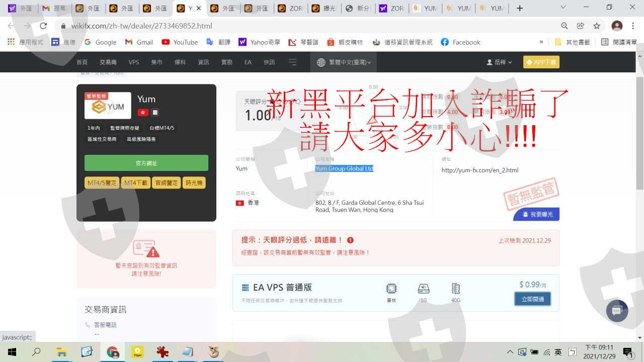Click the 立即開通 VPS button
Image resolution: width=644 pixels, height=362 pixels.
(533, 299)
